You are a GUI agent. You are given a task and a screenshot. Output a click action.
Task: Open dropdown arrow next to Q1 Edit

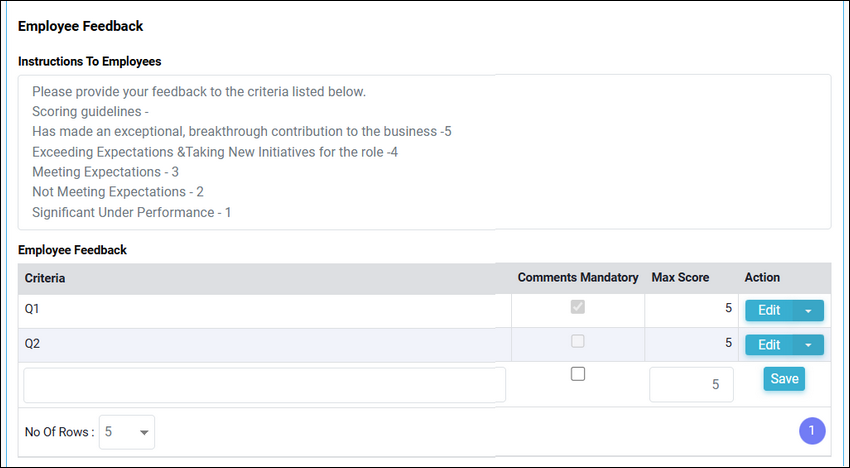(808, 311)
